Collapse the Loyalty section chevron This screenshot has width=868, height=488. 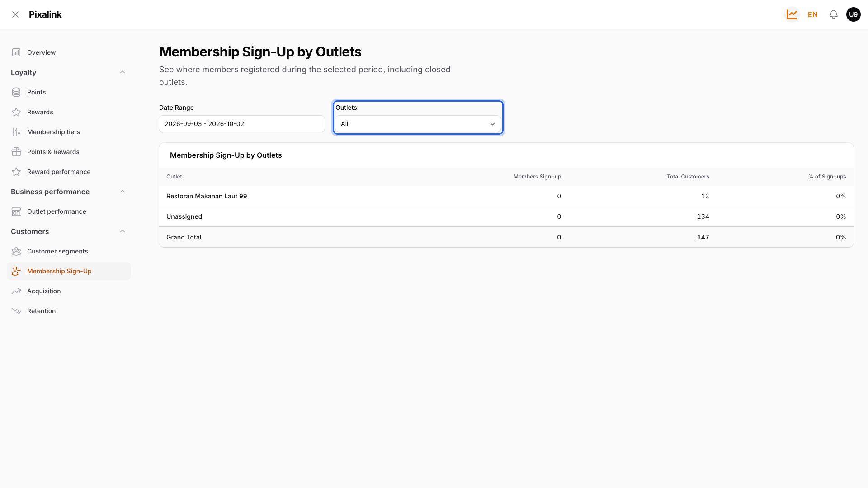pos(123,72)
